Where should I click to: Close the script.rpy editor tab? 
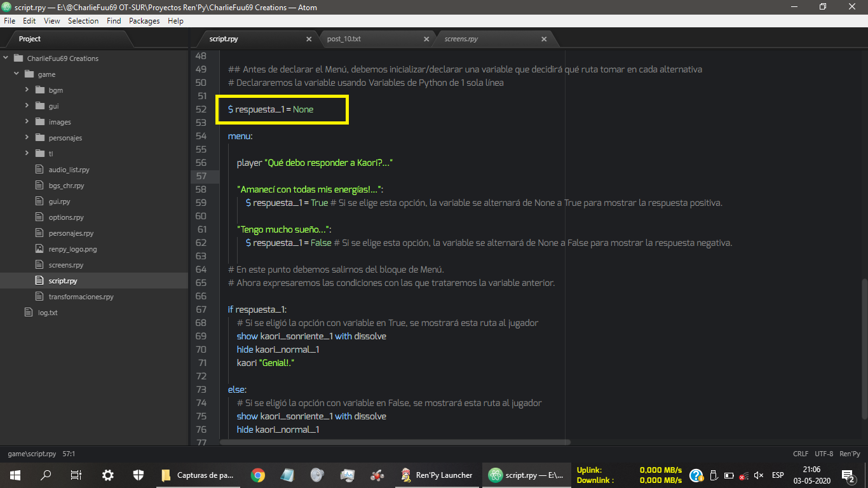click(309, 39)
